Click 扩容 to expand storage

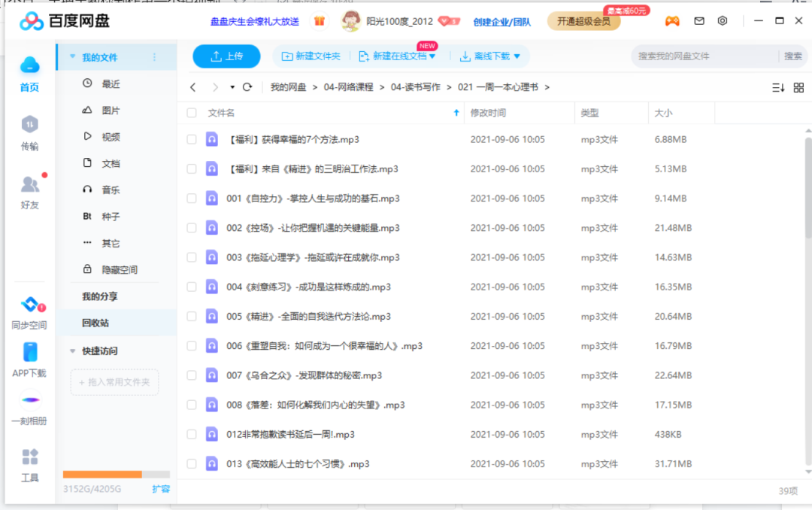[x=161, y=489]
